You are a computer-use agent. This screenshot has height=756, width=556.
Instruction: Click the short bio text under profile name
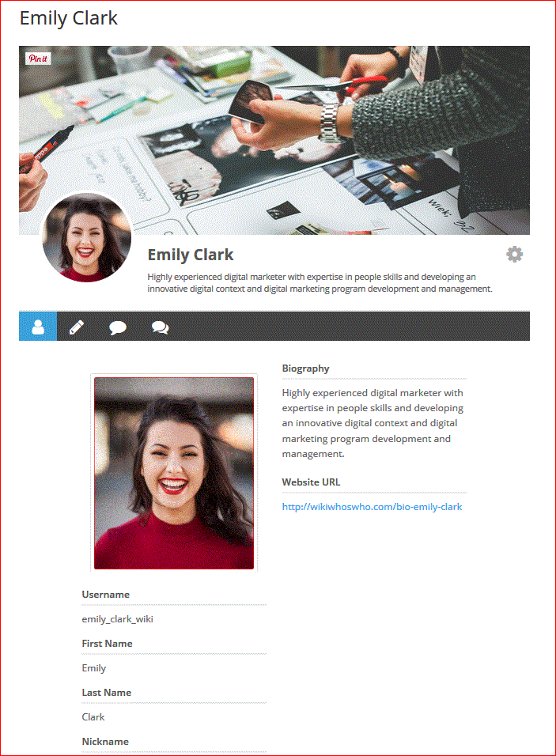(320, 283)
